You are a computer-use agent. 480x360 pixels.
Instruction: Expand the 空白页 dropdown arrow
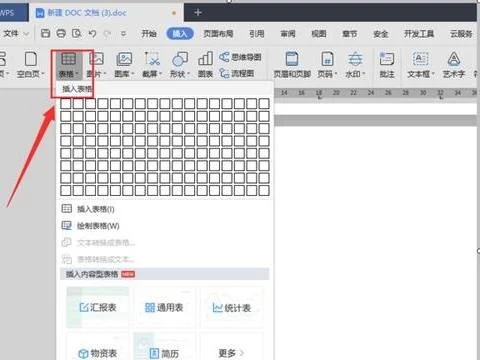pyautogui.click(x=43, y=74)
